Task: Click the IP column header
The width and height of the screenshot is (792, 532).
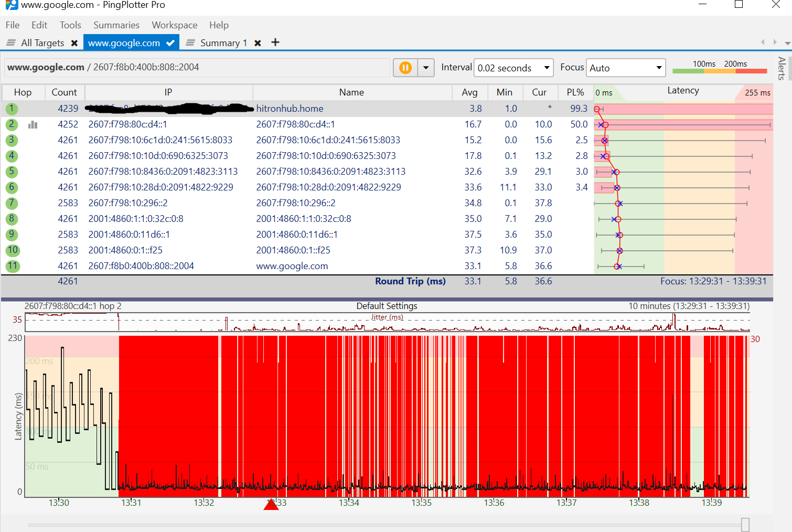Action: (168, 92)
